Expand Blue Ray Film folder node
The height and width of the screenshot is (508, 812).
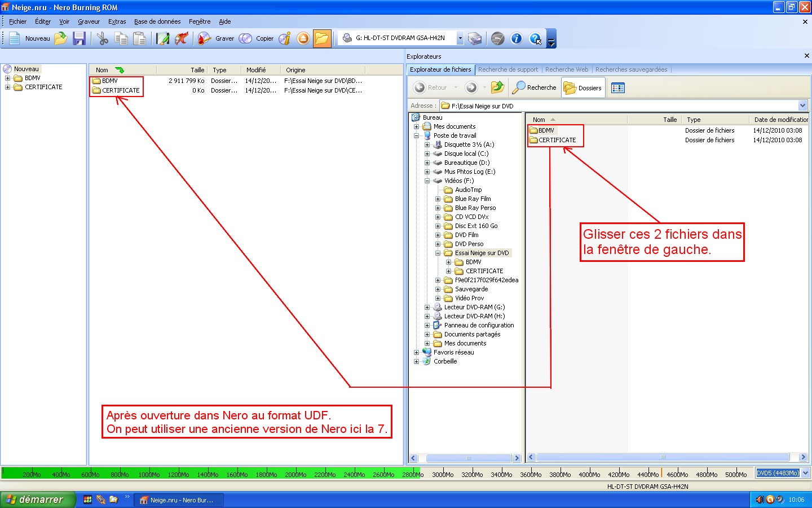[x=438, y=199]
